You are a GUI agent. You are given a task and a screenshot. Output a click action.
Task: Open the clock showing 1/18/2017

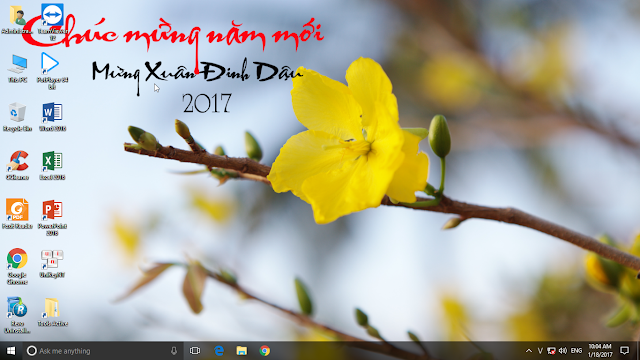pos(600,351)
